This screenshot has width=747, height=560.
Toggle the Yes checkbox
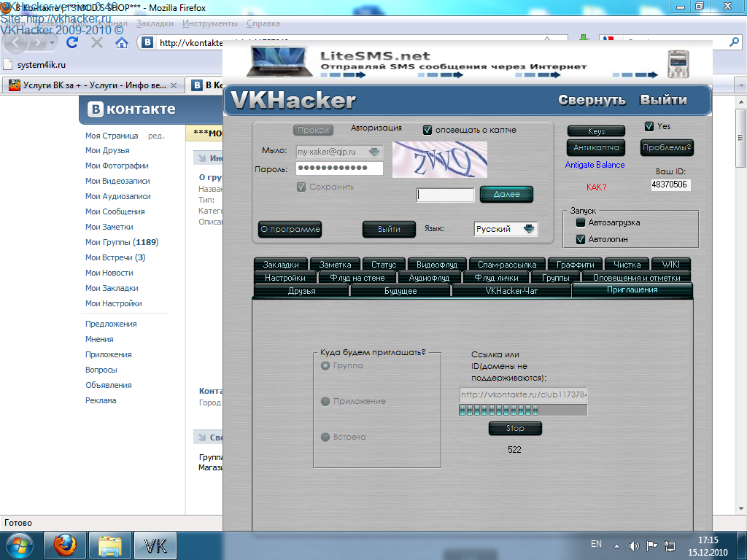click(x=649, y=126)
